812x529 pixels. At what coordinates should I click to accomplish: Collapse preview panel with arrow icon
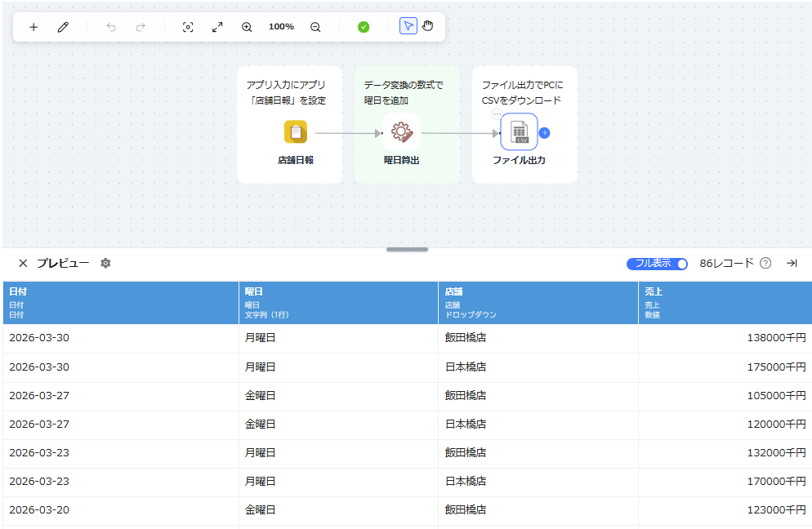click(792, 264)
